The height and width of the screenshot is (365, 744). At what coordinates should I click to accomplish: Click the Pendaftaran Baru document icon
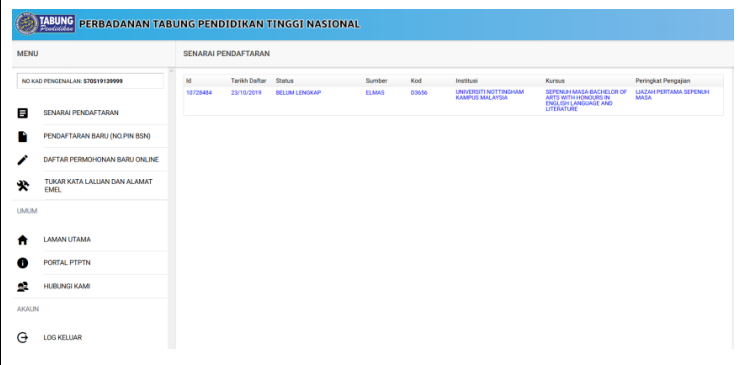pyautogui.click(x=22, y=137)
